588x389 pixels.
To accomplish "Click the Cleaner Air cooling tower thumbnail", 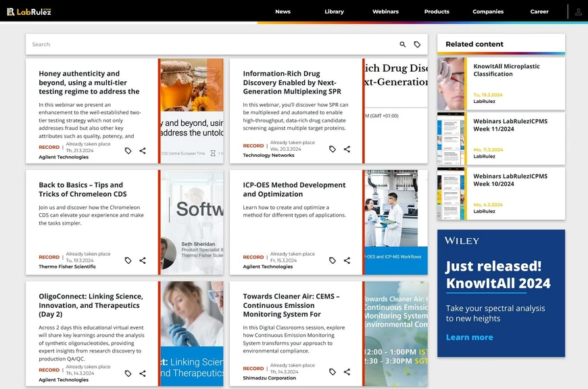I will [x=396, y=334].
